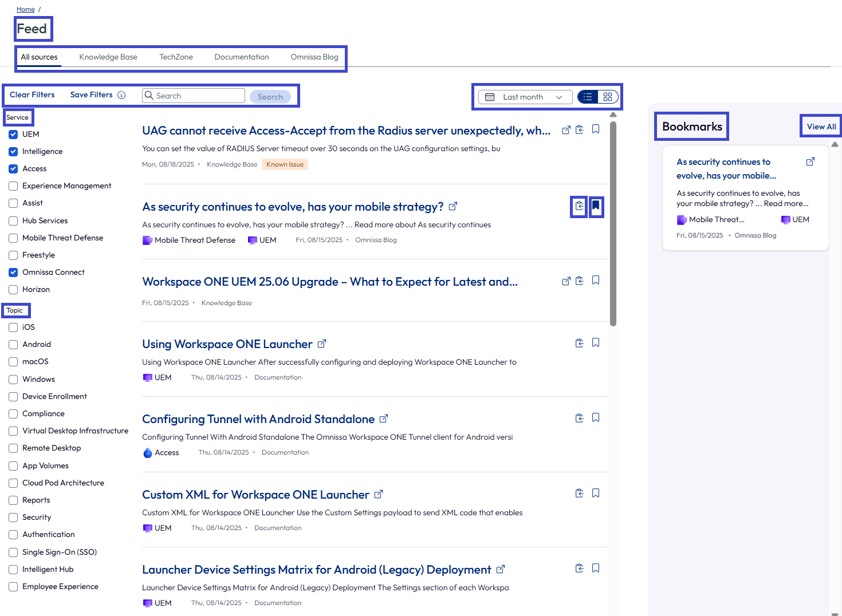
Task: Click Save Filters
Action: click(91, 95)
